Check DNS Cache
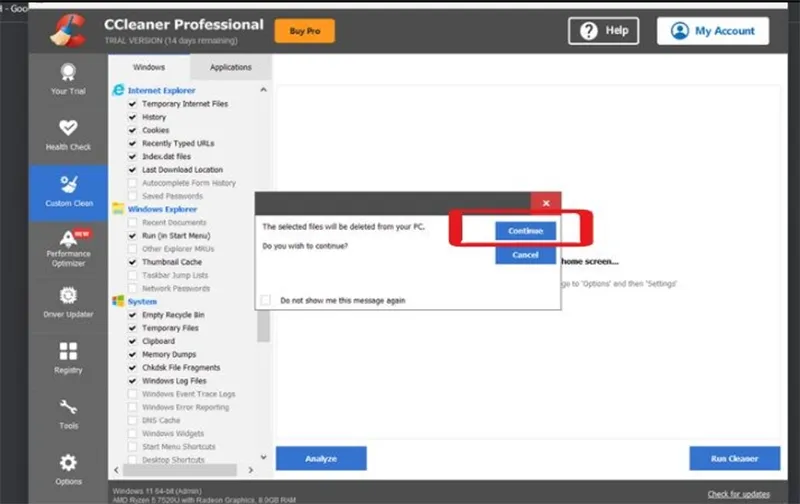Viewport: 800px width, 504px height. tap(132, 420)
